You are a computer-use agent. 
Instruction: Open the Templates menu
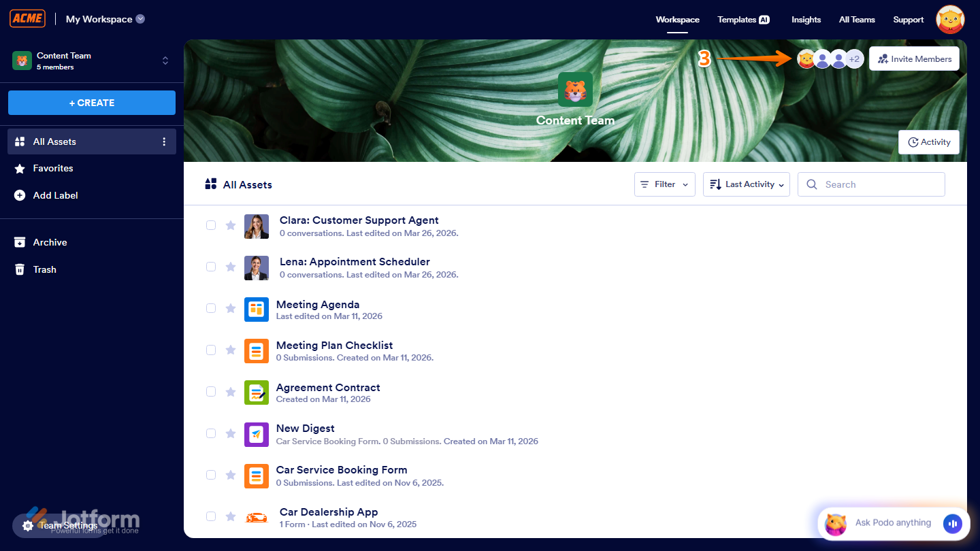tap(743, 20)
